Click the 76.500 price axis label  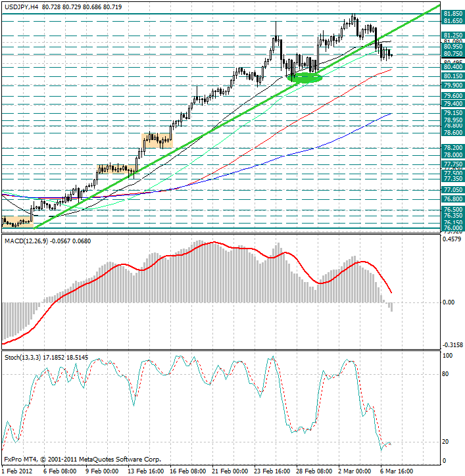click(x=453, y=210)
